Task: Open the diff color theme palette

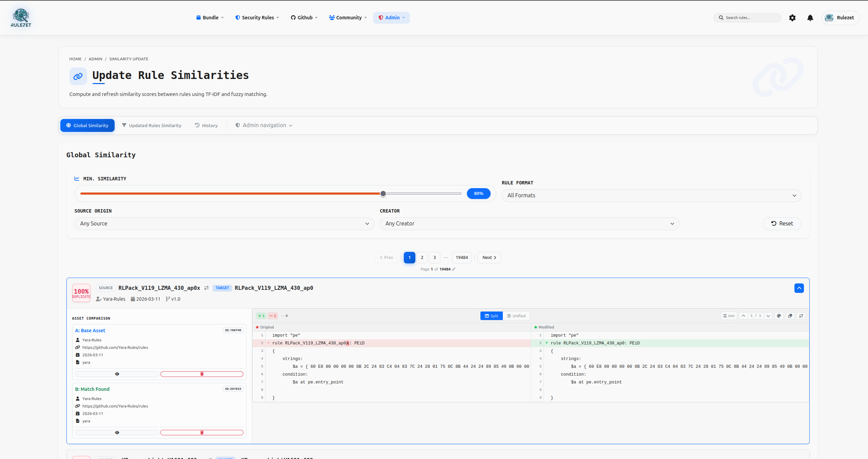Action: coord(779,316)
